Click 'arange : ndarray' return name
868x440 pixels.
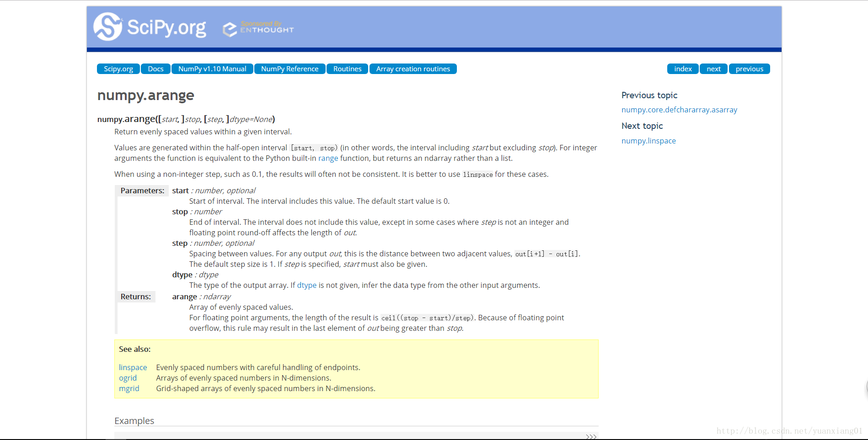pos(201,297)
